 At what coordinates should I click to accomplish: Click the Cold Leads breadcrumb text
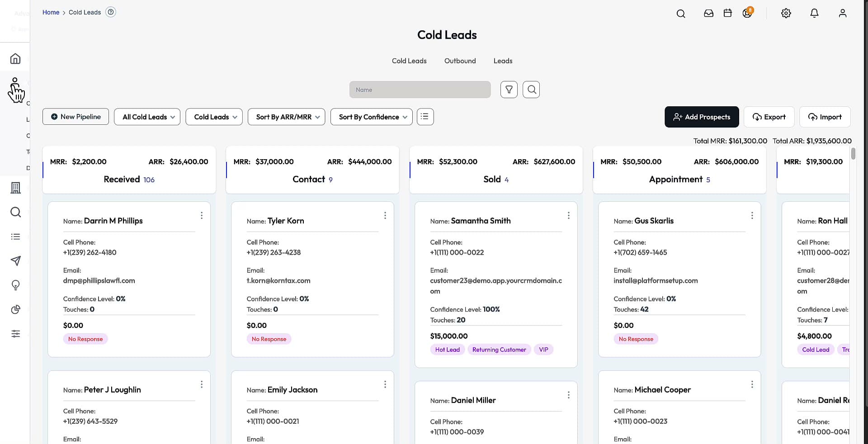point(85,12)
